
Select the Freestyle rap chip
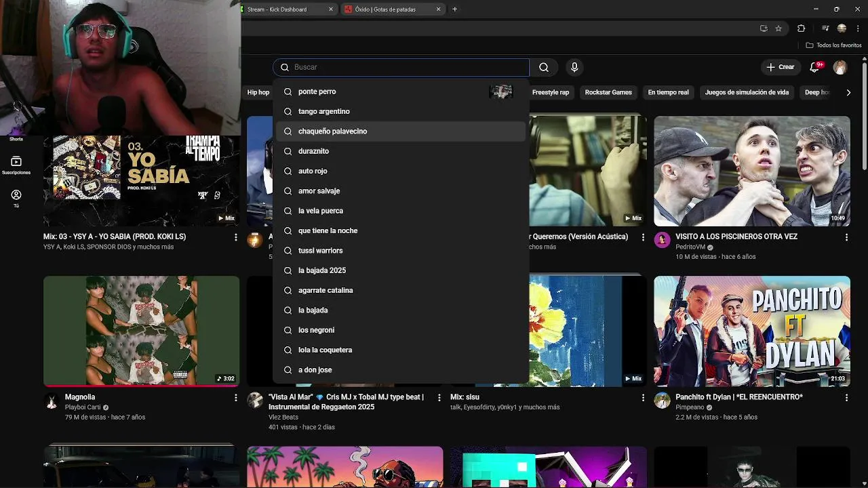click(551, 92)
